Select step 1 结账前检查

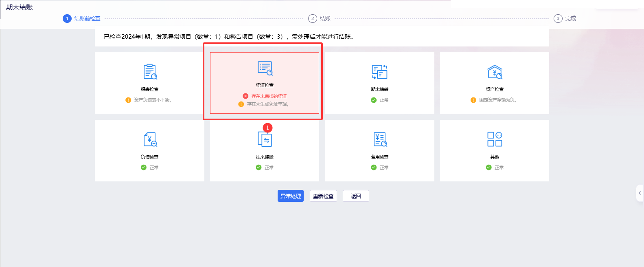coord(82,18)
